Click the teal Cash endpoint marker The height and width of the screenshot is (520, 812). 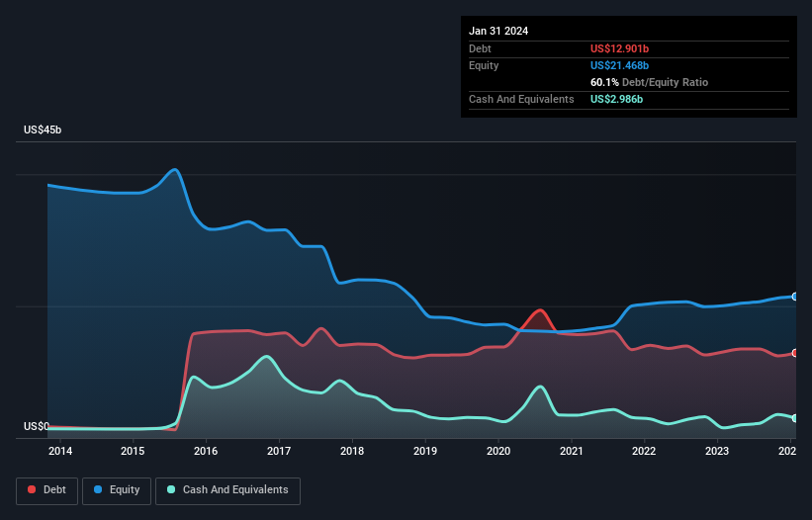(x=795, y=418)
